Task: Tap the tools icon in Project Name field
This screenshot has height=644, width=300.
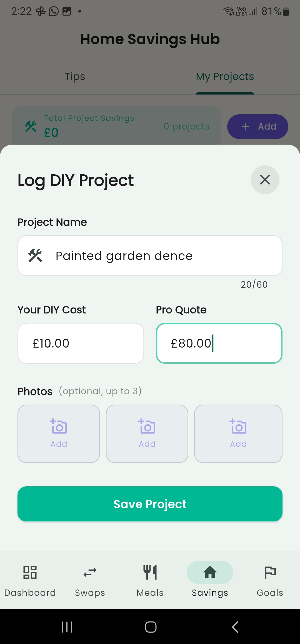Action: point(35,256)
